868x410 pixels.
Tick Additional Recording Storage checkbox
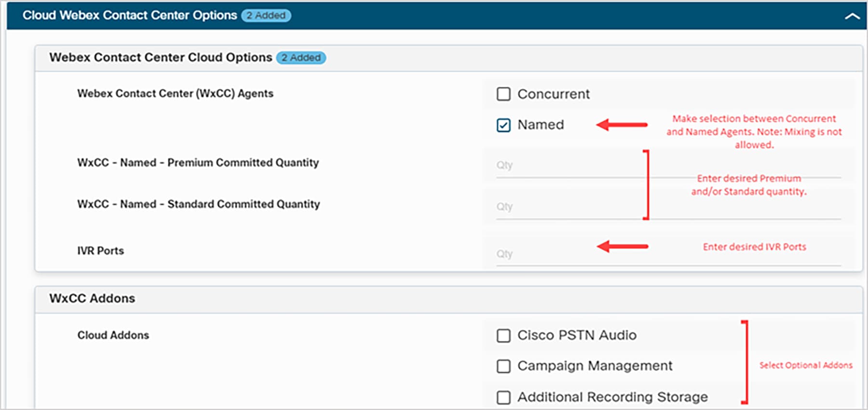click(503, 397)
